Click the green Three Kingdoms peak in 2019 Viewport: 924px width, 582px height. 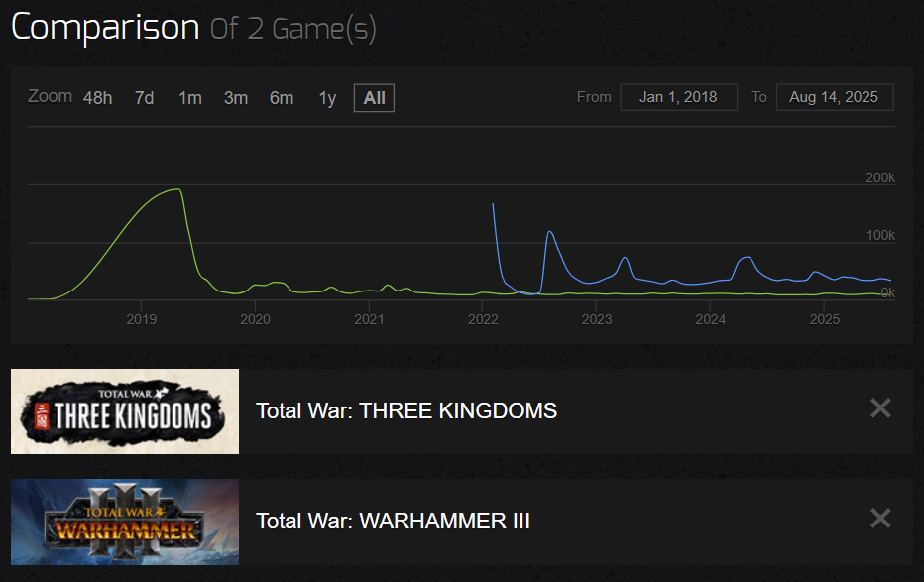(x=178, y=189)
